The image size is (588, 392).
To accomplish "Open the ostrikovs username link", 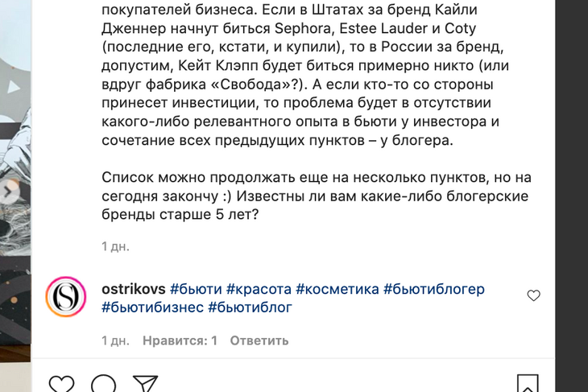I will [133, 289].
